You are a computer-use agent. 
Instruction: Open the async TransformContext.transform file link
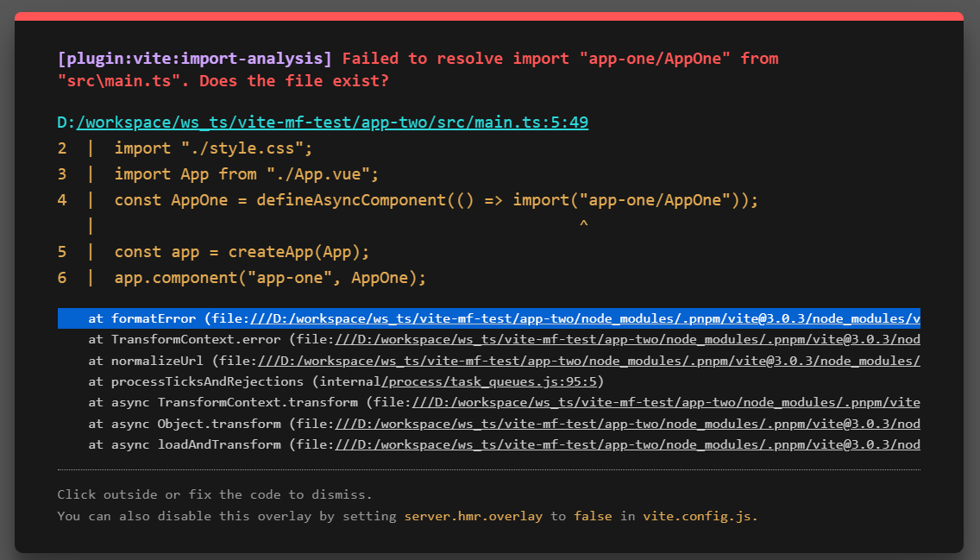click(666, 402)
